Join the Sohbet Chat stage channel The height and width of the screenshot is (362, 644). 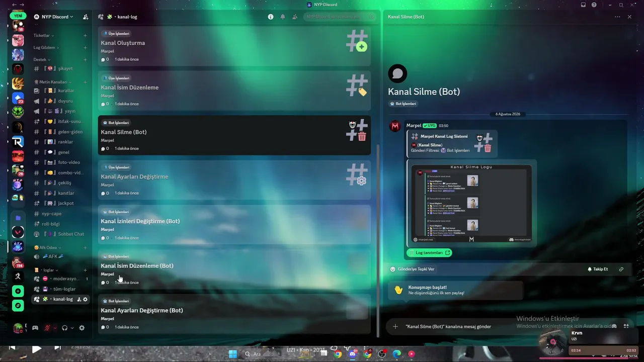[x=60, y=234]
